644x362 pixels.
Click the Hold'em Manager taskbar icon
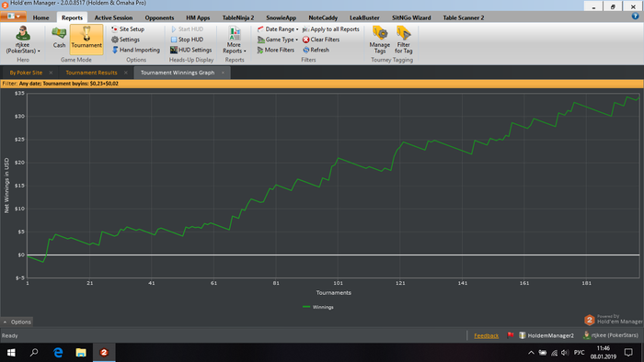pyautogui.click(x=104, y=353)
